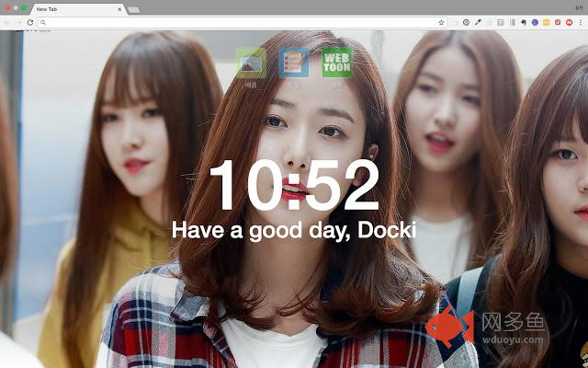The height and width of the screenshot is (368, 588).
Task: Open the green WEBTOON shortcut
Action: [x=336, y=63]
